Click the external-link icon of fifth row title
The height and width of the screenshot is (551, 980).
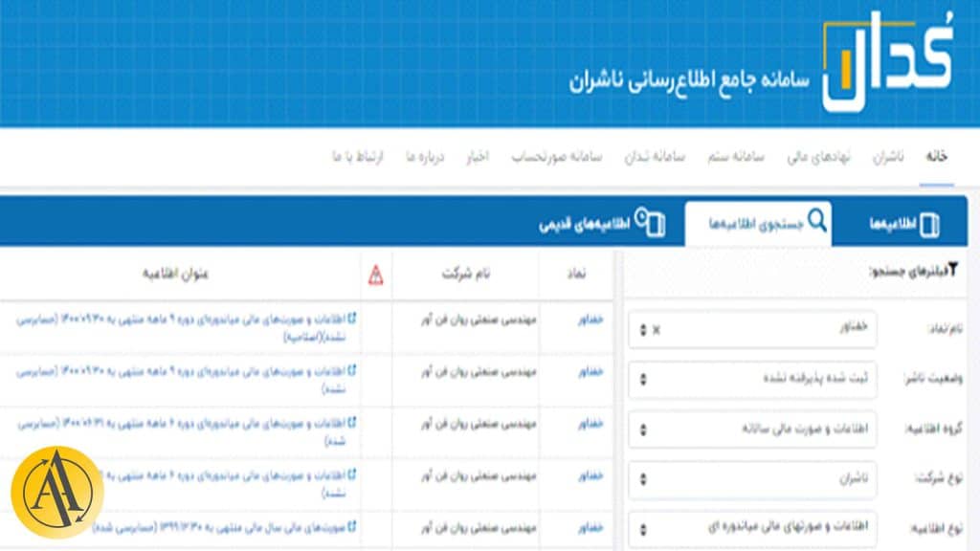tap(352, 527)
